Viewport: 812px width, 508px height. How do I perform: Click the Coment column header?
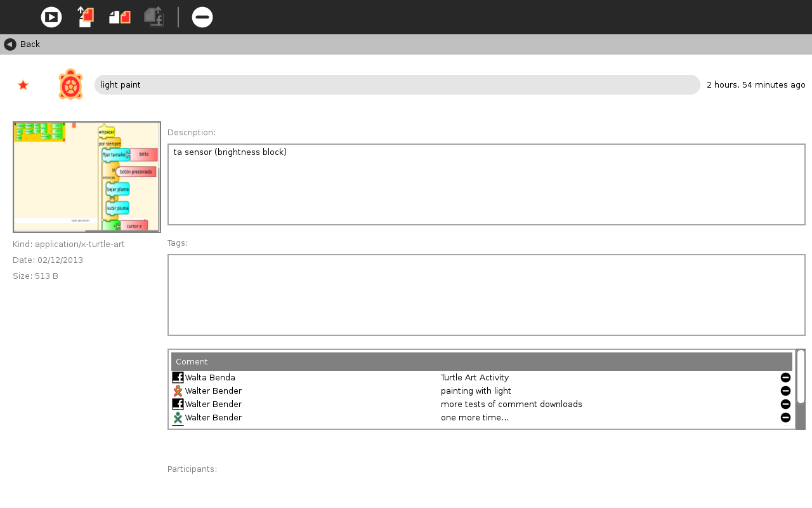pyautogui.click(x=481, y=362)
